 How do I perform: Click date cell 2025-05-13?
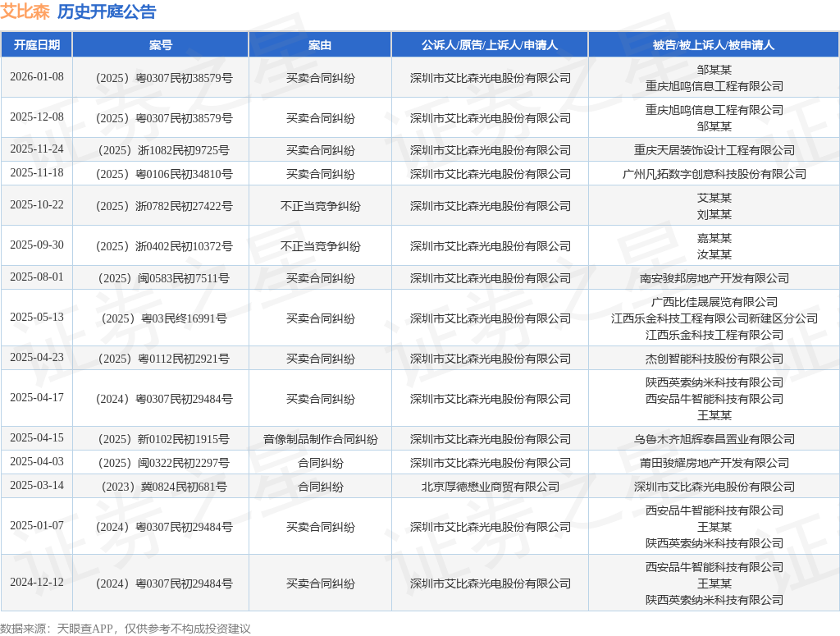coord(37,318)
